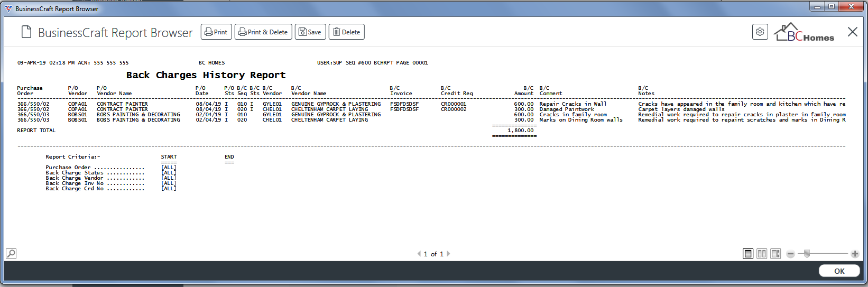
Task: Click credit request CR000002
Action: 454,109
